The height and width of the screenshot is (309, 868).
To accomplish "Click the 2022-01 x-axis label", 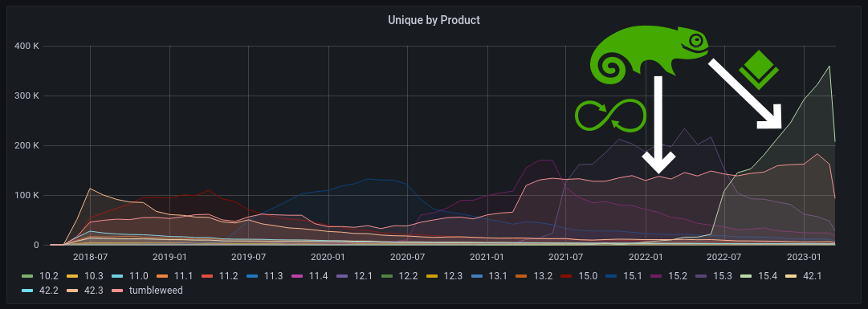I will 646,257.
